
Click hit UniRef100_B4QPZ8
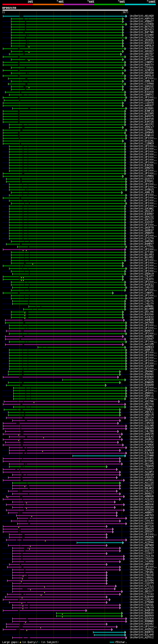[142, 610]
